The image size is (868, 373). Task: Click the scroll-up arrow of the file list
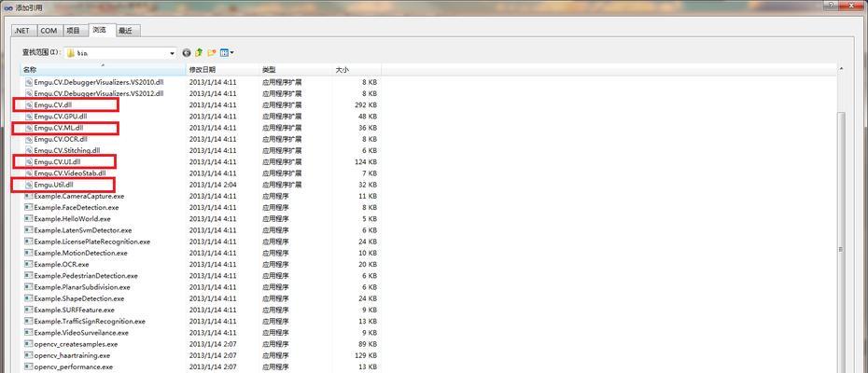(842, 69)
